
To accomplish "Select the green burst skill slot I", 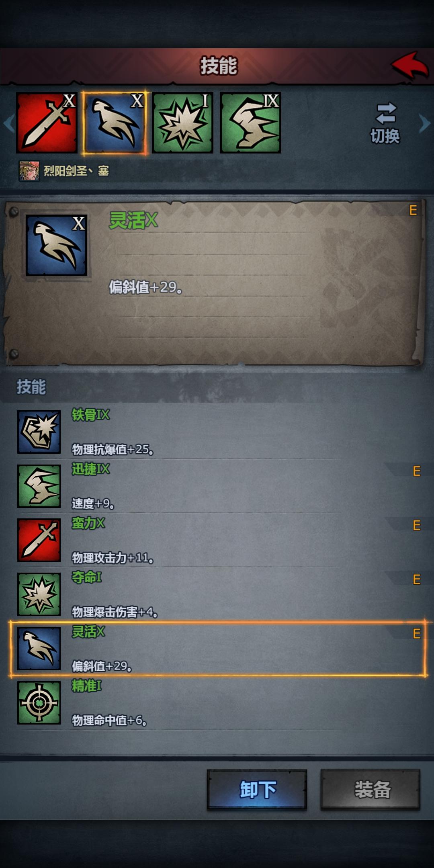I will tap(182, 123).
